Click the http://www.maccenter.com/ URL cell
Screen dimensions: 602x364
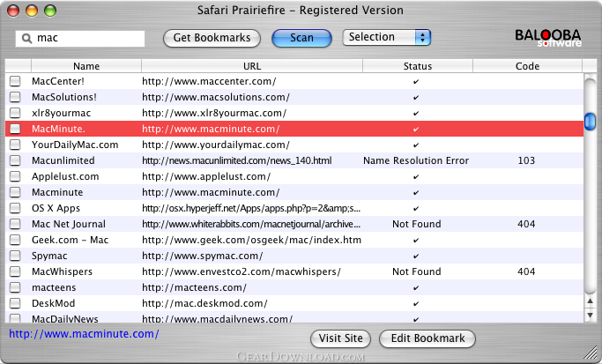click(209, 81)
